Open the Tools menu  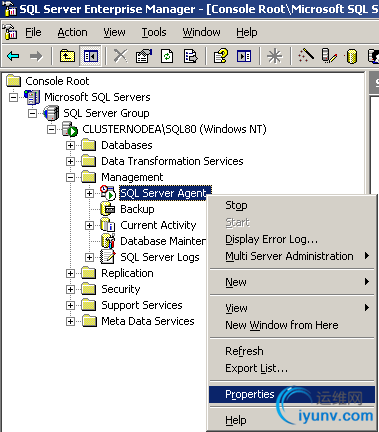tap(154, 32)
